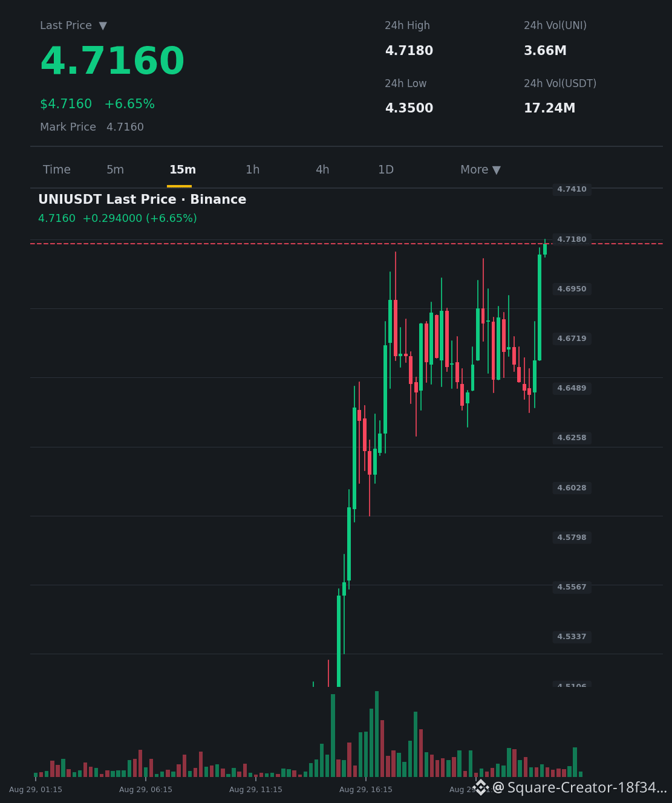Click the 4.6719 price axis label

[x=572, y=339]
